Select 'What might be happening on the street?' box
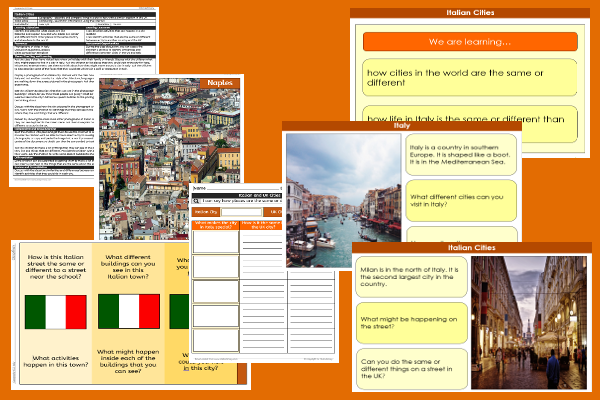This screenshot has height=400, width=600. [412, 323]
